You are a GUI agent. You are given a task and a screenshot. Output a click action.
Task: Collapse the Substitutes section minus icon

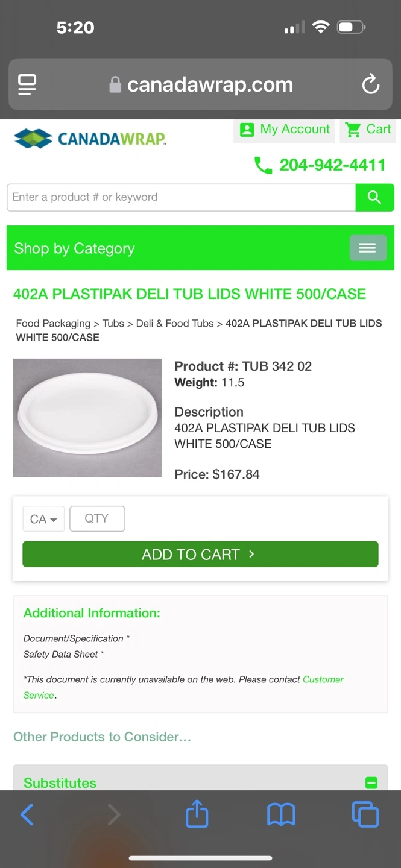click(x=371, y=782)
